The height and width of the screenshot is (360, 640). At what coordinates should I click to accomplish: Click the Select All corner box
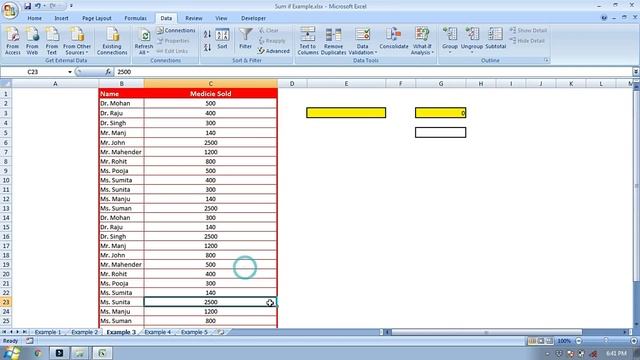pos(6,84)
